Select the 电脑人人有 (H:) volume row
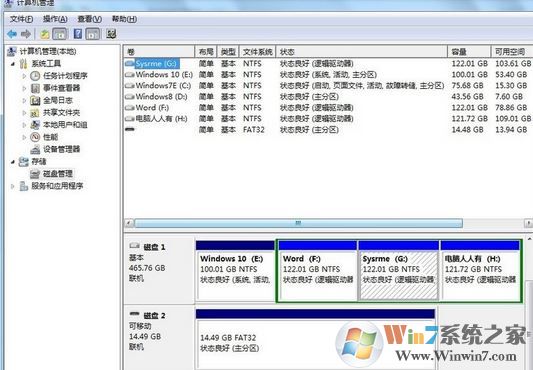533x370 pixels. 328,119
